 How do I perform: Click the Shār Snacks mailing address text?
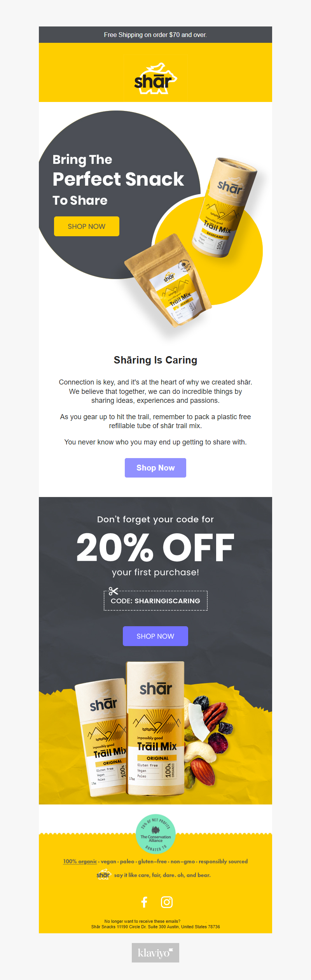point(155,927)
